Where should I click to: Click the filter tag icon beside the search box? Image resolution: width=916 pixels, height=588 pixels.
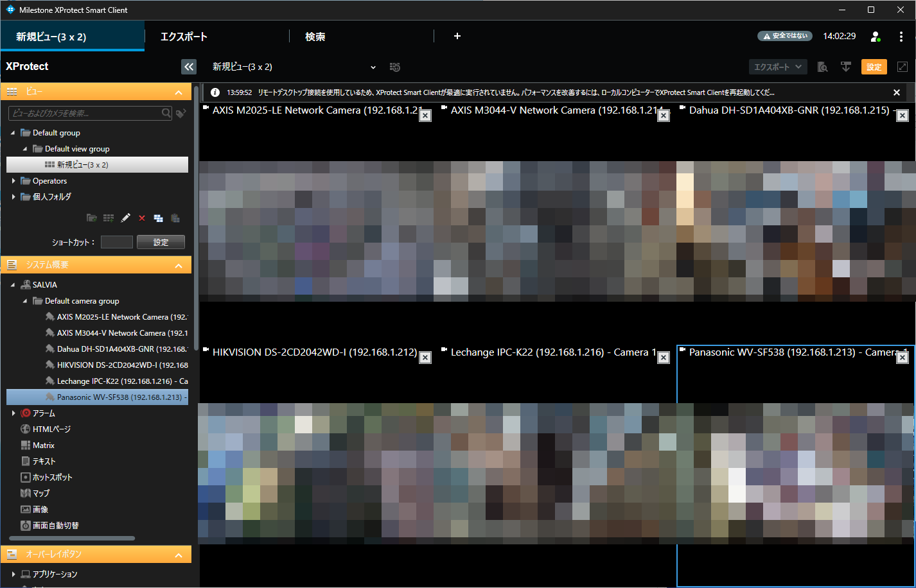pyautogui.click(x=181, y=114)
